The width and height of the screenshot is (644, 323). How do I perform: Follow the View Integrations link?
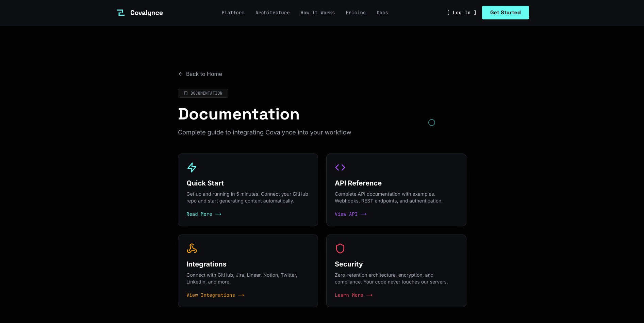(215, 295)
